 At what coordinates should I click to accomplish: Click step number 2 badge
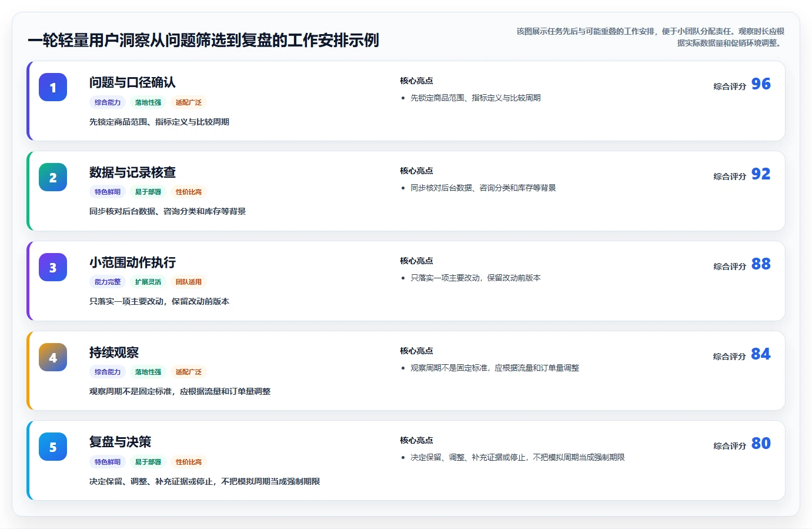pyautogui.click(x=53, y=177)
